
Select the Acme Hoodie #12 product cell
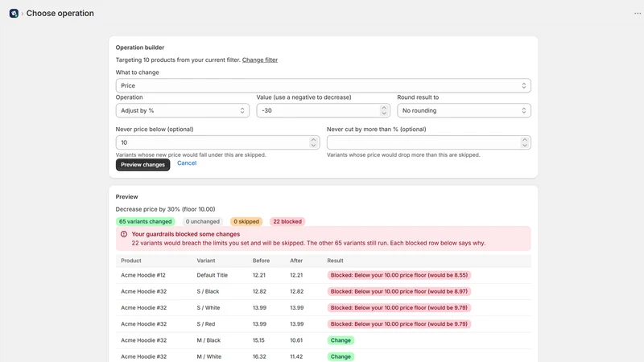pyautogui.click(x=143, y=275)
